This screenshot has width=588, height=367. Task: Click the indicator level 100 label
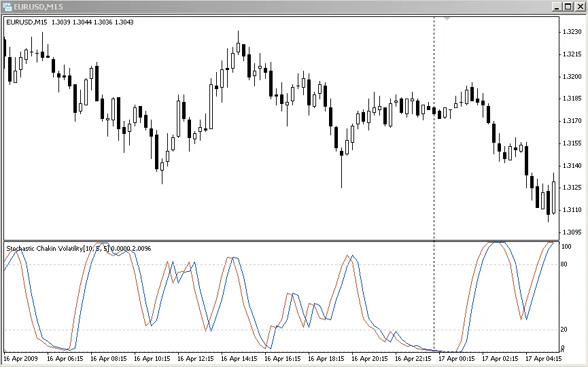(567, 246)
